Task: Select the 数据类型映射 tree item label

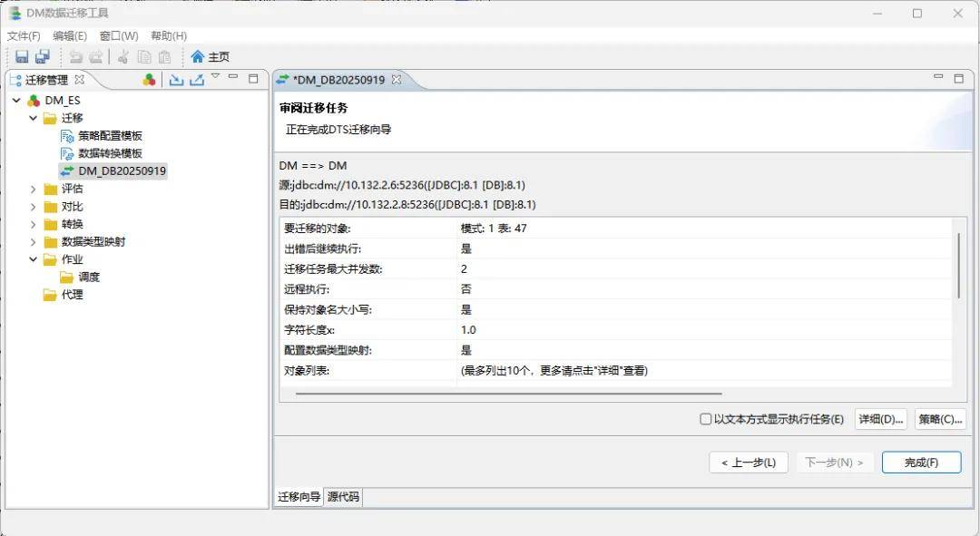Action: [93, 242]
